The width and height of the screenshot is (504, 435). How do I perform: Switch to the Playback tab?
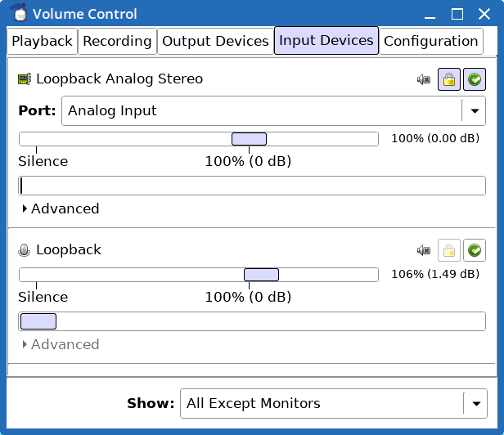click(42, 41)
